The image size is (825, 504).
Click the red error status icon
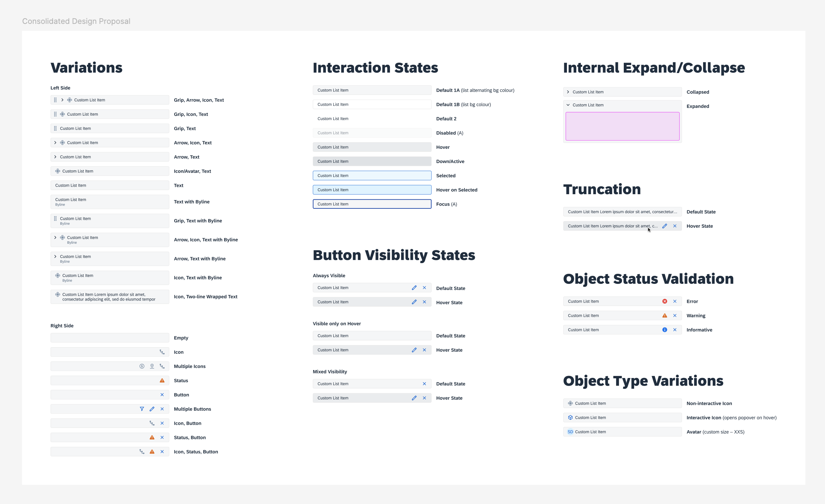pos(665,301)
